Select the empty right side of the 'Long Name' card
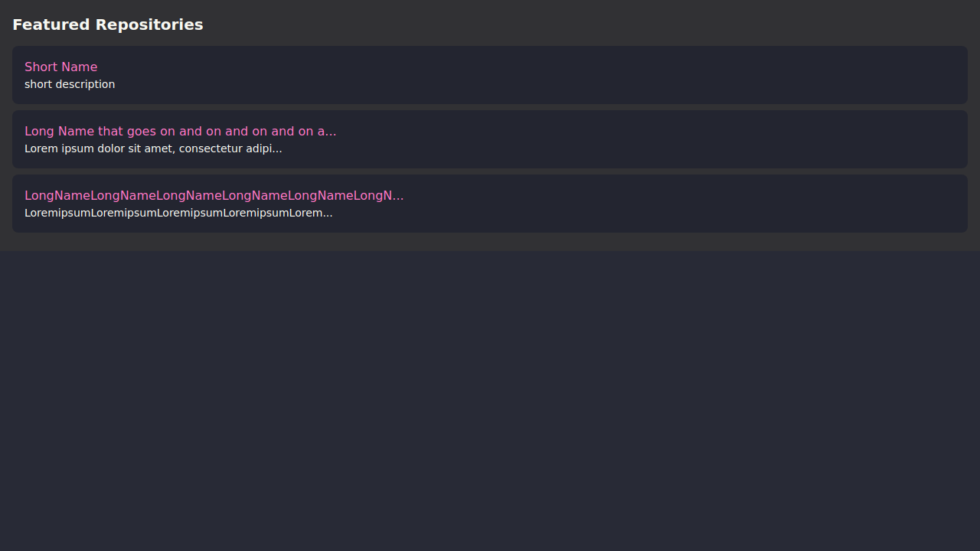 [689, 139]
